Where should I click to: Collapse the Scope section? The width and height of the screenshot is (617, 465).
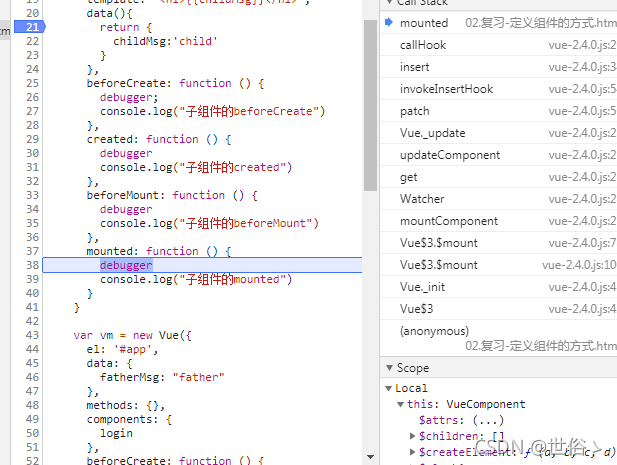pyautogui.click(x=390, y=368)
